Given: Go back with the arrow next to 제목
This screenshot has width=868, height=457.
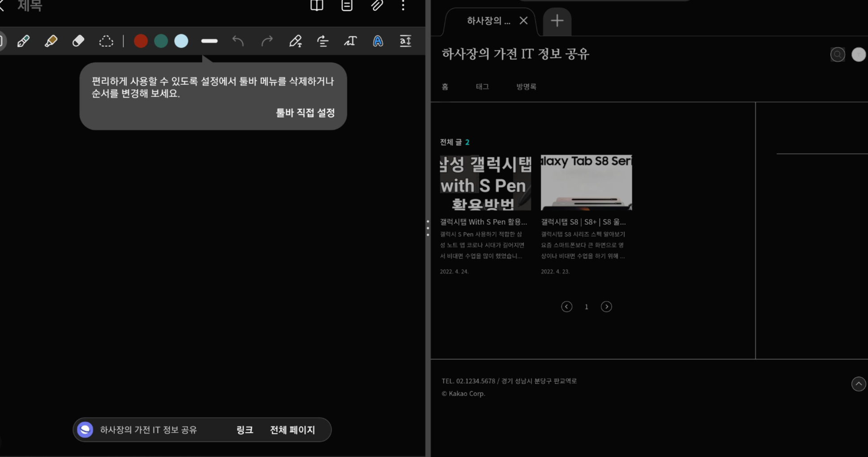Looking at the screenshot, I should click(2, 5).
